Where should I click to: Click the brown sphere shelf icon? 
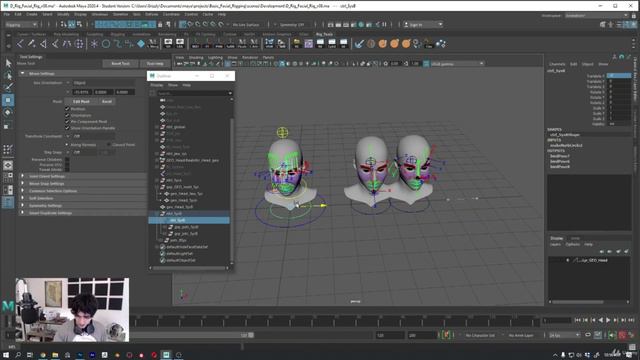pyautogui.click(x=371, y=44)
